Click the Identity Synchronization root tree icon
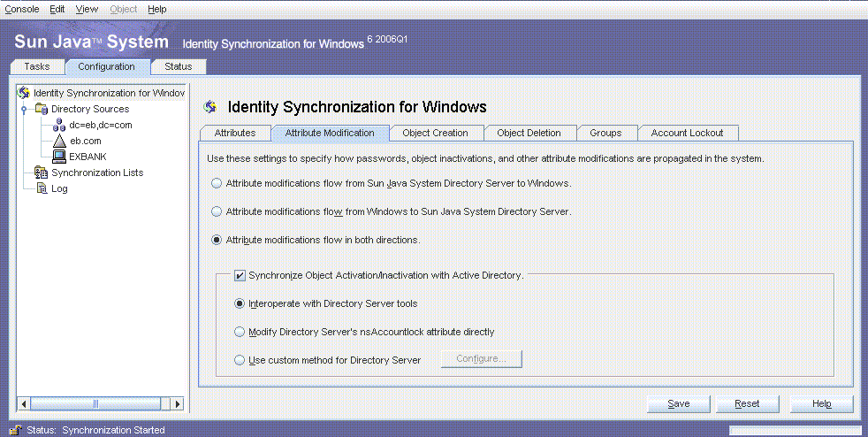Screen dimensions: 868x437 (25, 93)
